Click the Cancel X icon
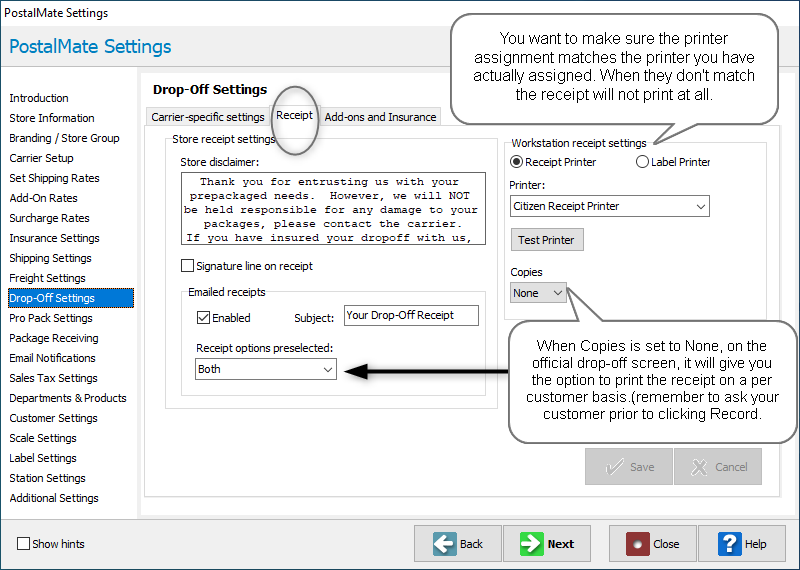800x570 pixels. 699,467
